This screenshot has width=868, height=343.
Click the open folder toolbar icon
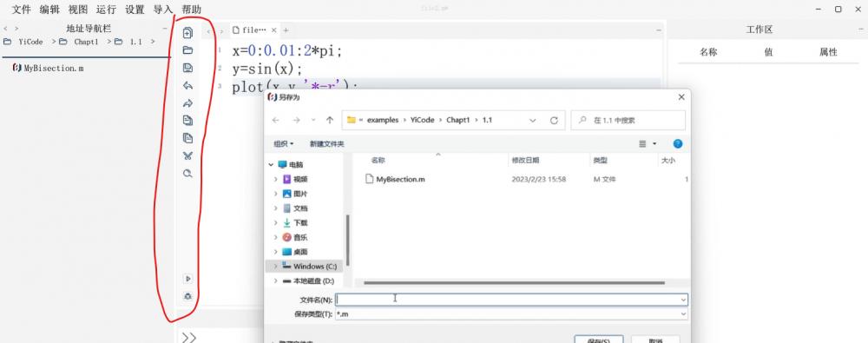[x=187, y=50]
